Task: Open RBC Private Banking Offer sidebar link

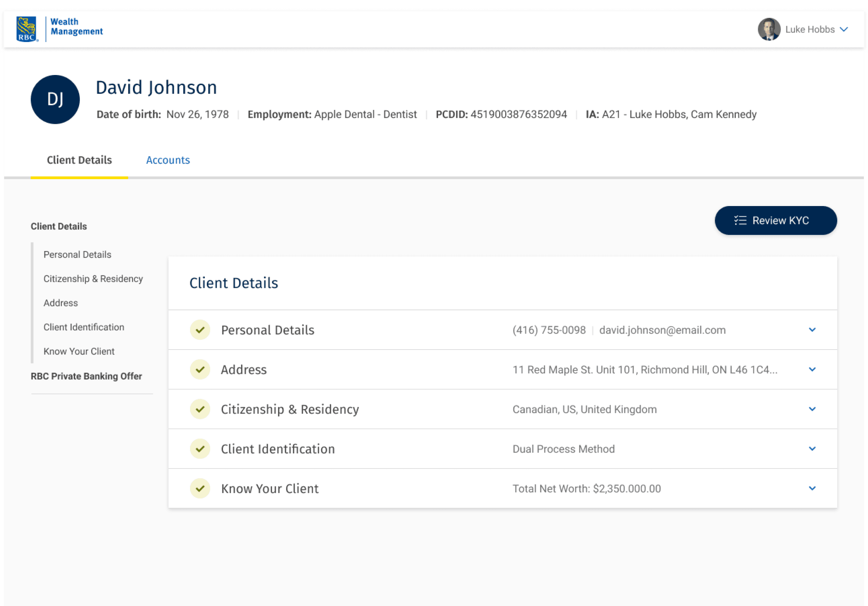Action: pyautogui.click(x=86, y=376)
